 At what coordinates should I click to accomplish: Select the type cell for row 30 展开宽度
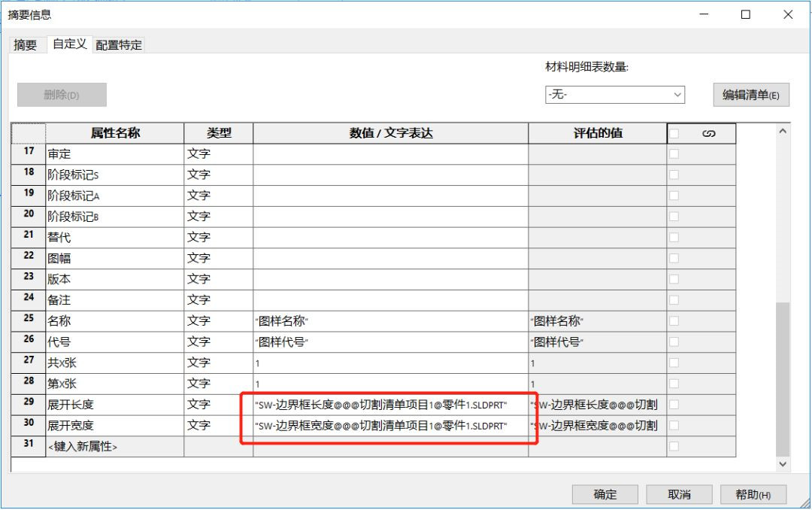click(218, 426)
